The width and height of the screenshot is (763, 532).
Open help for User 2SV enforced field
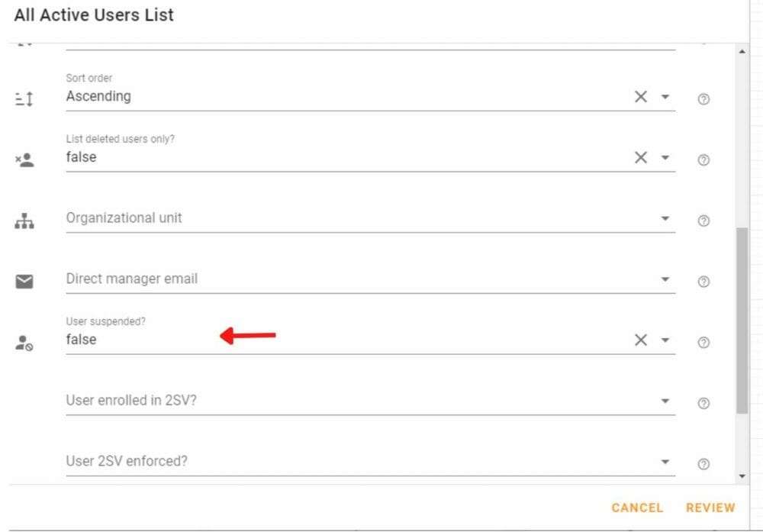(x=703, y=464)
